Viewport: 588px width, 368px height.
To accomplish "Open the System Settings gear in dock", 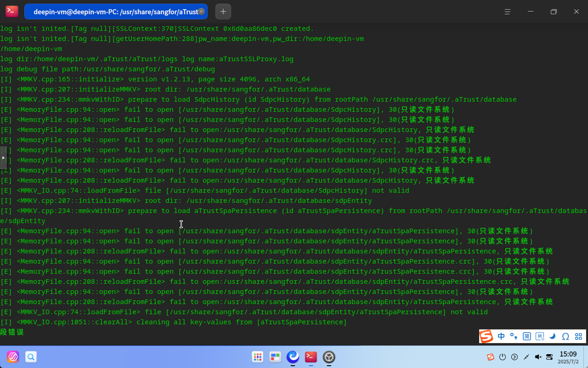I will coord(328,357).
